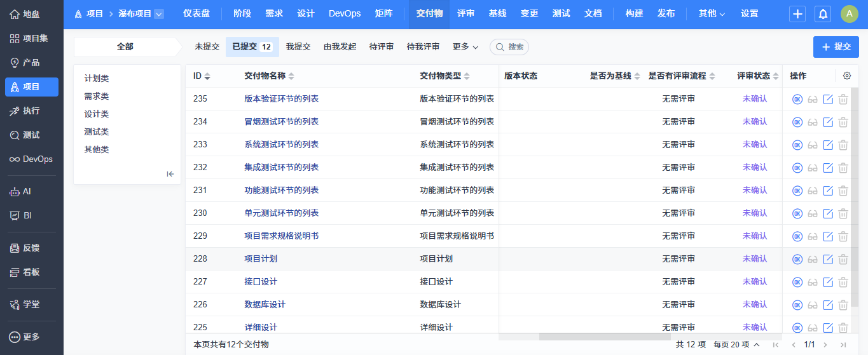This screenshot has height=355, width=868.
Task: Sort by 评审状态 column header
Action: 758,76
